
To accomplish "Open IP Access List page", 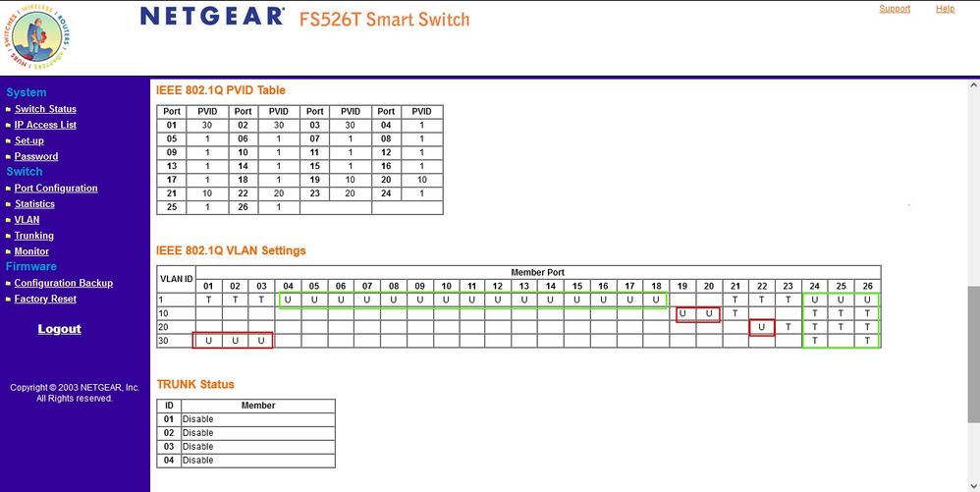I will click(x=45, y=125).
